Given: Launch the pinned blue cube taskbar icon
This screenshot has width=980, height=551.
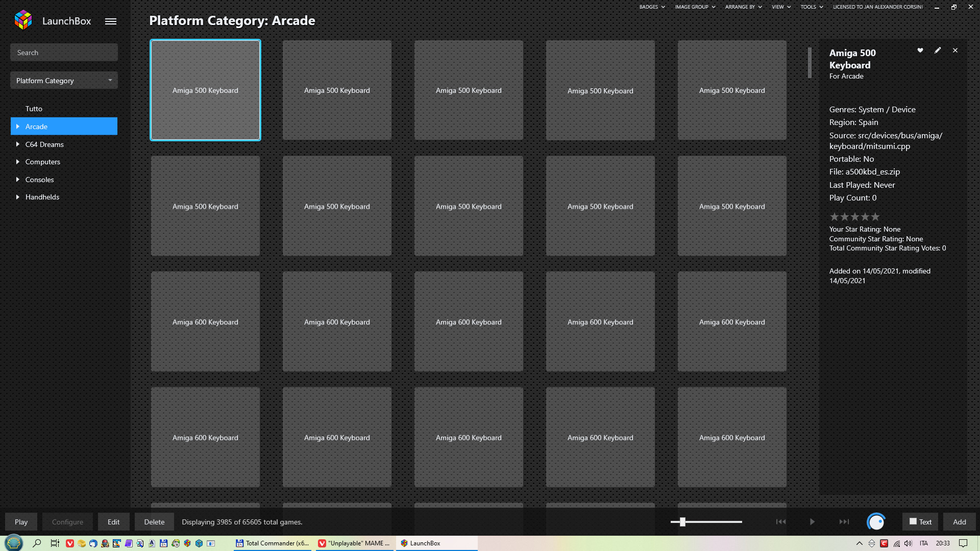Looking at the screenshot, I should point(199,543).
